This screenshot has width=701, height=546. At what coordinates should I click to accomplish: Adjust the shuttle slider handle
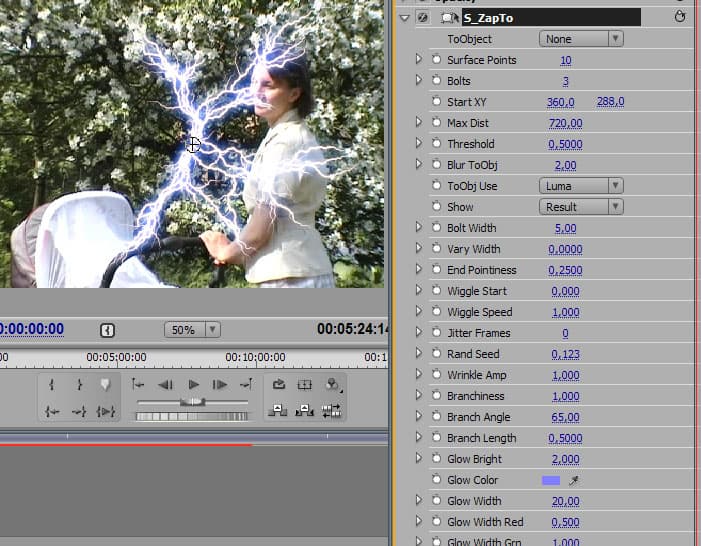click(193, 402)
